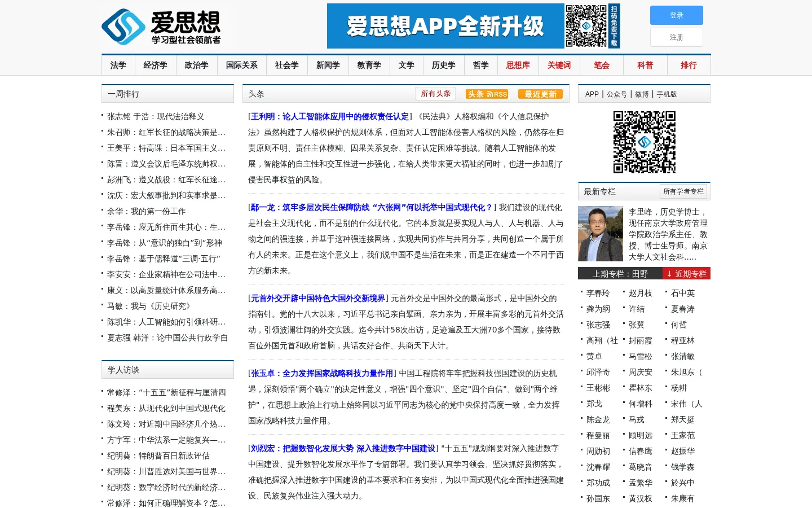Open the 头条 RSS feed button

click(487, 94)
